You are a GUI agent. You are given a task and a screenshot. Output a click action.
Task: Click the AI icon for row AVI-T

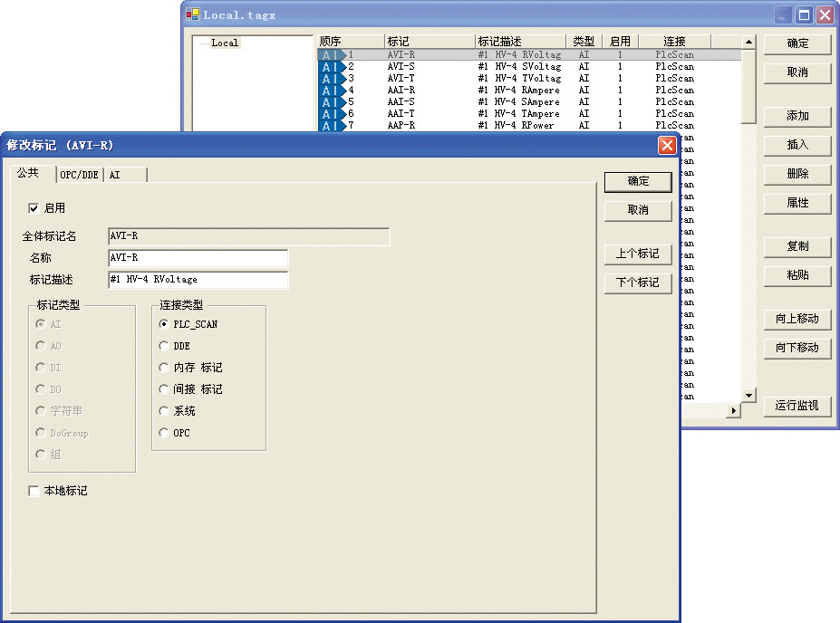[332, 79]
